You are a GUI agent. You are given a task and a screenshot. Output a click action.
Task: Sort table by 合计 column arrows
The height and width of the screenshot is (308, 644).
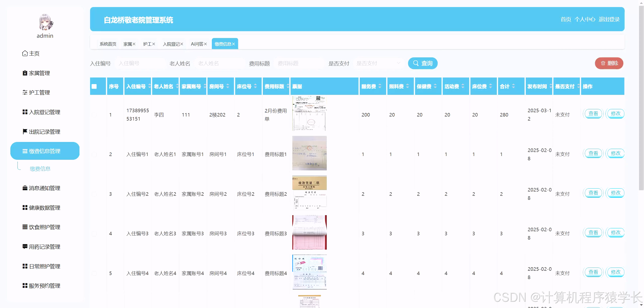pos(513,86)
